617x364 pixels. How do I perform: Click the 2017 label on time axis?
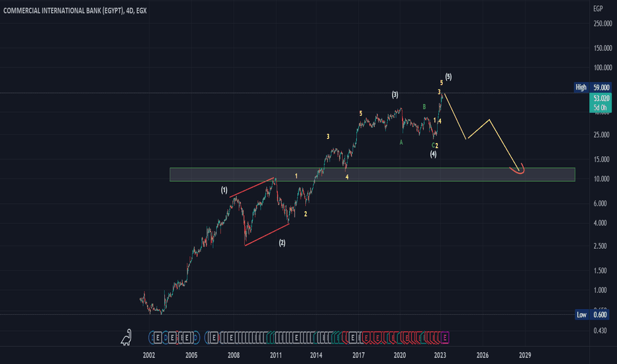[x=358, y=355]
